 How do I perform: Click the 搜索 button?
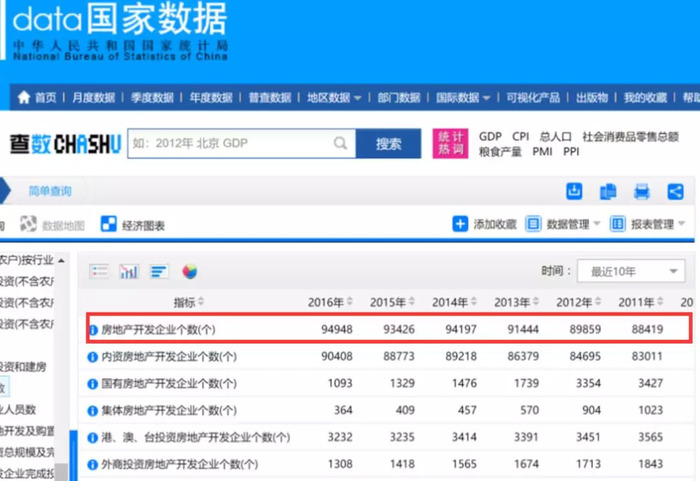point(388,143)
